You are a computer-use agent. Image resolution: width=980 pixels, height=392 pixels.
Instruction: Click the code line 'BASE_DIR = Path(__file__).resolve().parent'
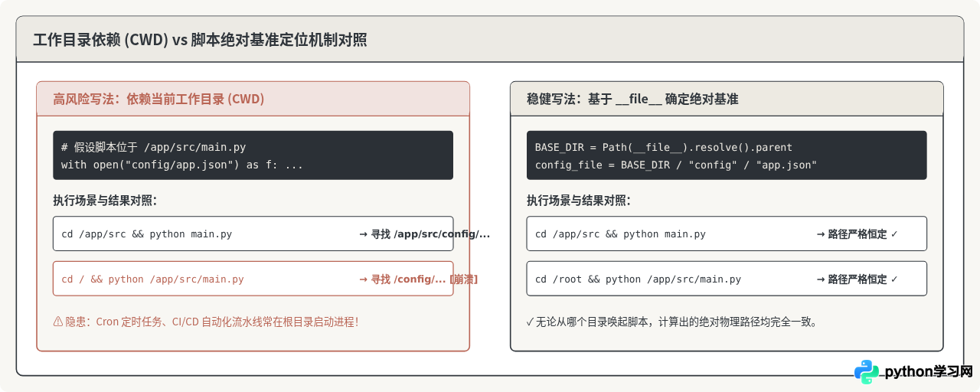click(664, 147)
